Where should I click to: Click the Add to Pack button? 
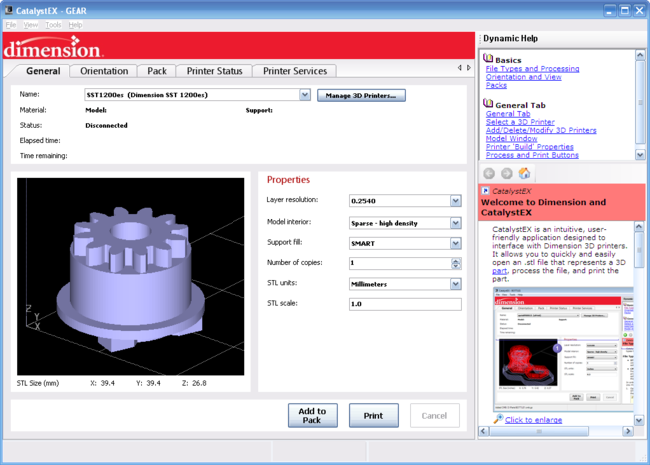click(x=312, y=416)
